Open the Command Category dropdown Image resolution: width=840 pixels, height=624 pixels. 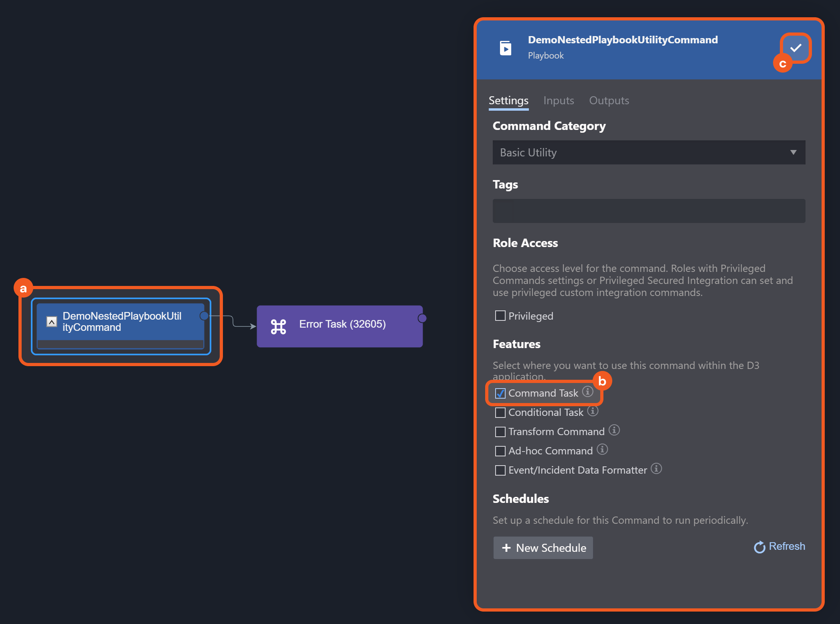click(x=648, y=152)
